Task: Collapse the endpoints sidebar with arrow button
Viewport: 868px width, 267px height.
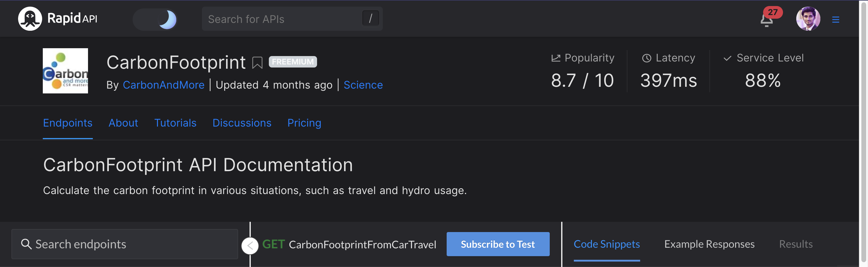Action: (x=250, y=246)
